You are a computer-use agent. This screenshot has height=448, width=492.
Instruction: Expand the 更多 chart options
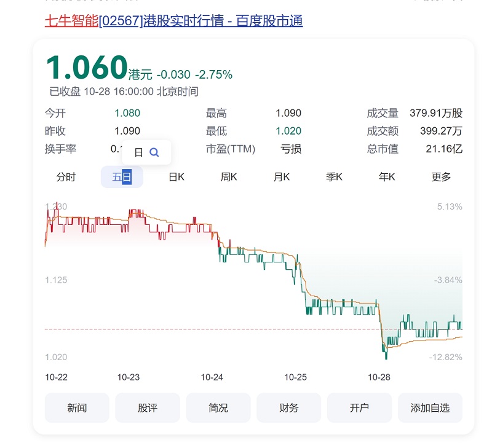tap(441, 177)
